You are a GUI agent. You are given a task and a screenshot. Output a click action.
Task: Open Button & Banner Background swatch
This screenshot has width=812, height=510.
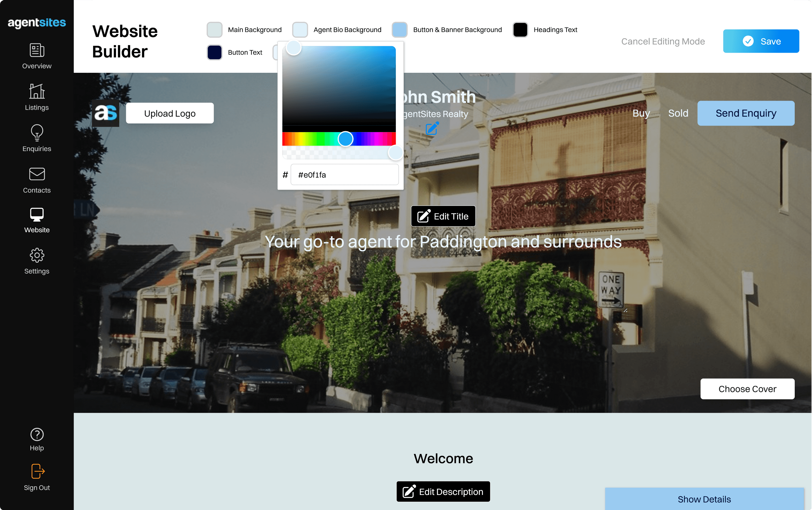click(x=399, y=30)
